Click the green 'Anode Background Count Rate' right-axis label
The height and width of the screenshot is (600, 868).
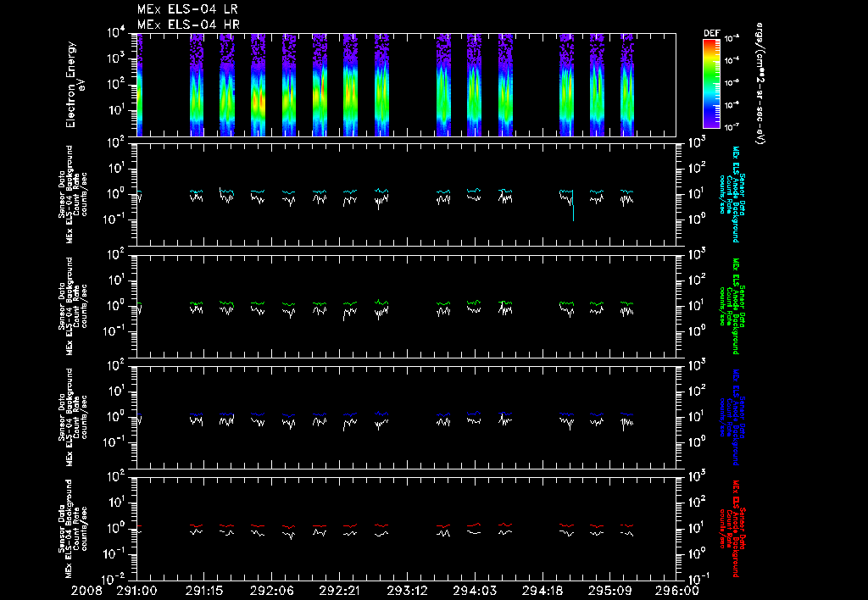(x=732, y=306)
